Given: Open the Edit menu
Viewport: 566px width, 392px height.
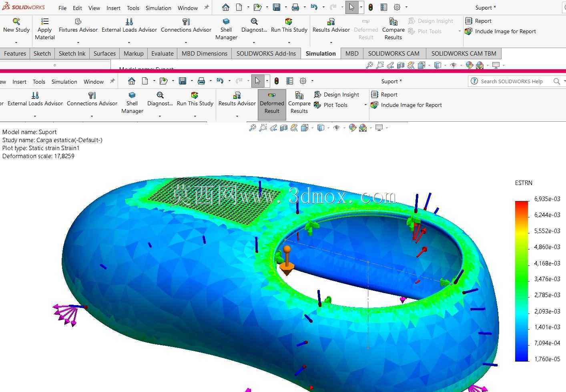Looking at the screenshot, I should (x=77, y=8).
